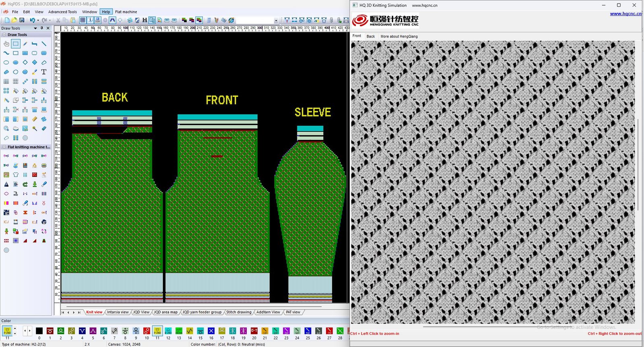Open the Flat machine menu
644x347 pixels.
point(126,12)
